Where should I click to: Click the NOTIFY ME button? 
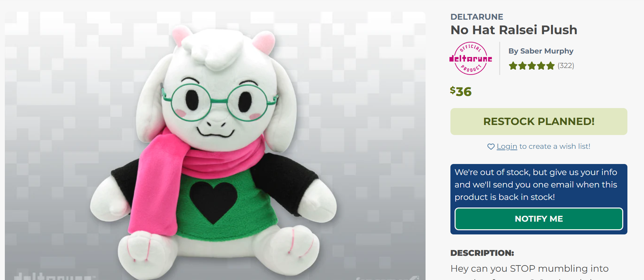point(539,219)
